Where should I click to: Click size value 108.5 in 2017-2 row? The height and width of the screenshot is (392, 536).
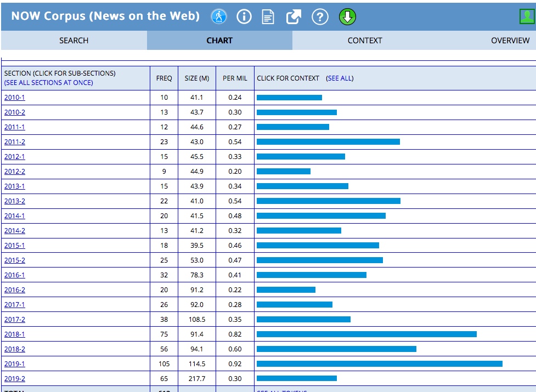197,319
